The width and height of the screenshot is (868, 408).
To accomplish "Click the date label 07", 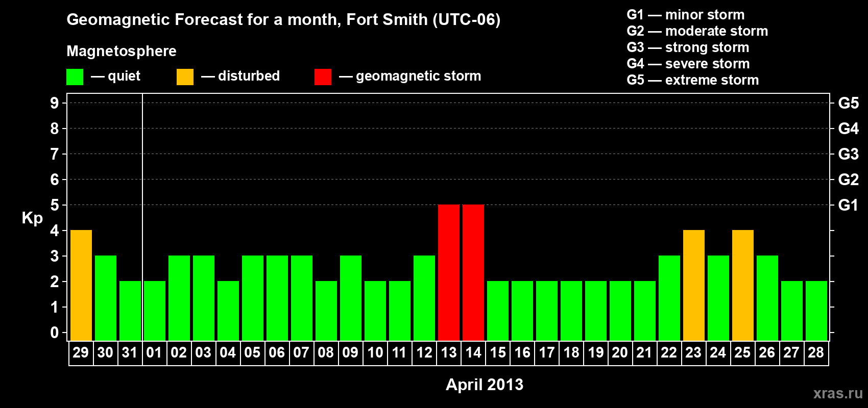I will click(x=301, y=352).
